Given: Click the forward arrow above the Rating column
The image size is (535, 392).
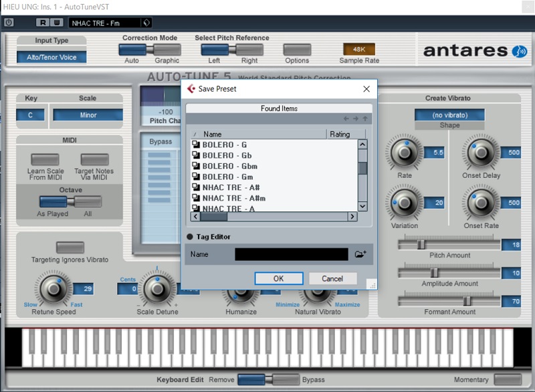Looking at the screenshot, I should [x=355, y=118].
